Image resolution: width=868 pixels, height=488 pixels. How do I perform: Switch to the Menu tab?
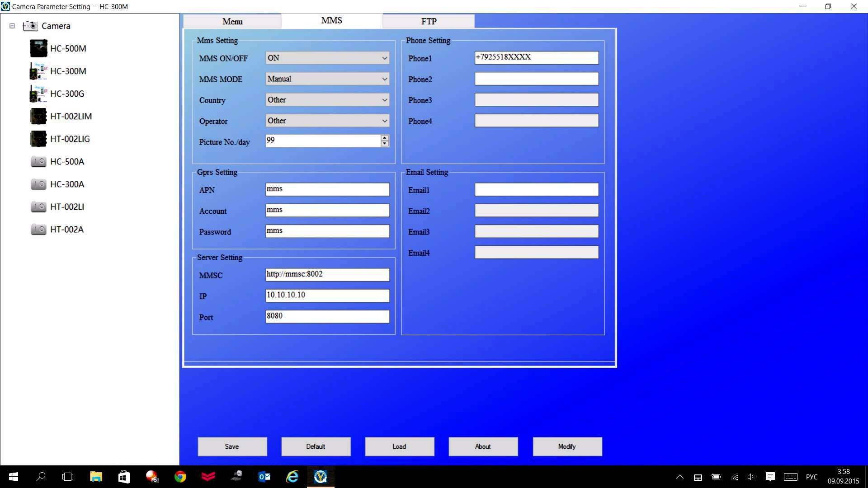[x=232, y=21]
